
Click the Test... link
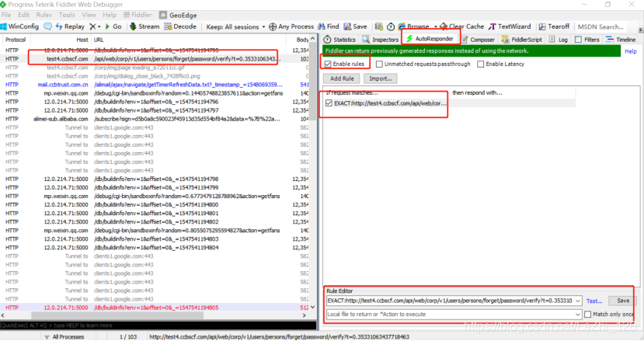point(594,301)
